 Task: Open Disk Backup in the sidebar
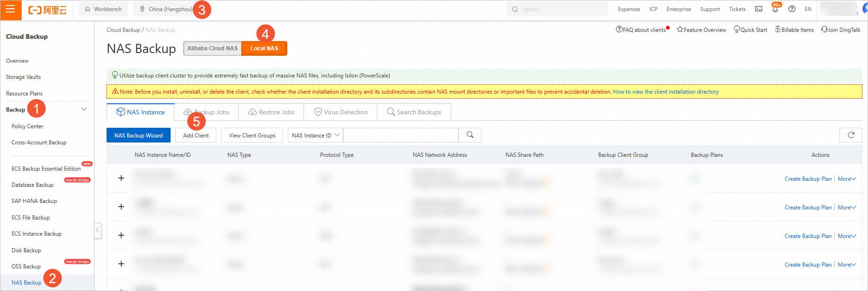coord(26,250)
